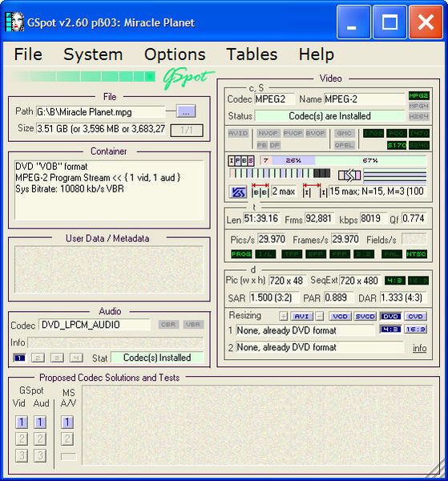Click GSpot Aud test button 1

coord(40,422)
